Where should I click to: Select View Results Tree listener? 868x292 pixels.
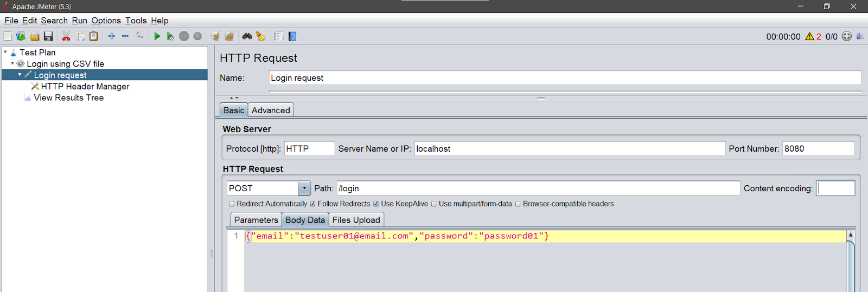(x=68, y=98)
